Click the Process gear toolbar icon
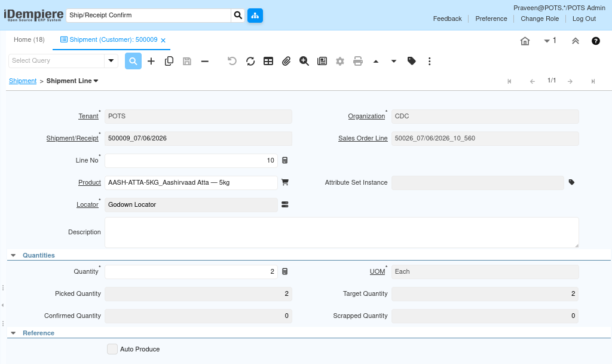Viewport: 612px width, 364px height. coord(340,61)
